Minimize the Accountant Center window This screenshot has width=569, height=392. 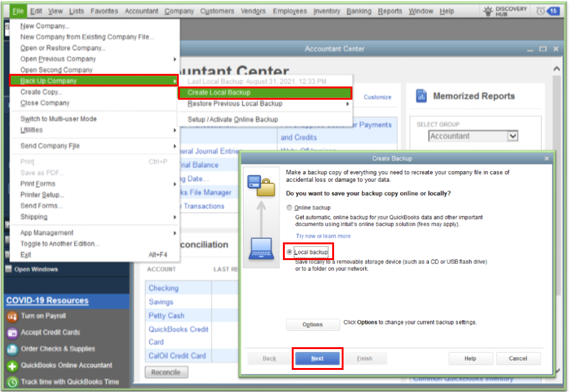pos(530,50)
